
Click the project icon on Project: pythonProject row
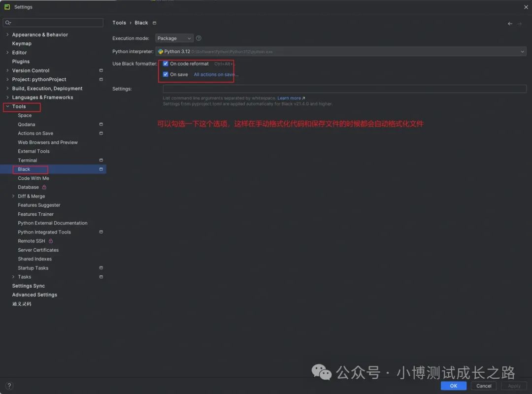[101, 79]
